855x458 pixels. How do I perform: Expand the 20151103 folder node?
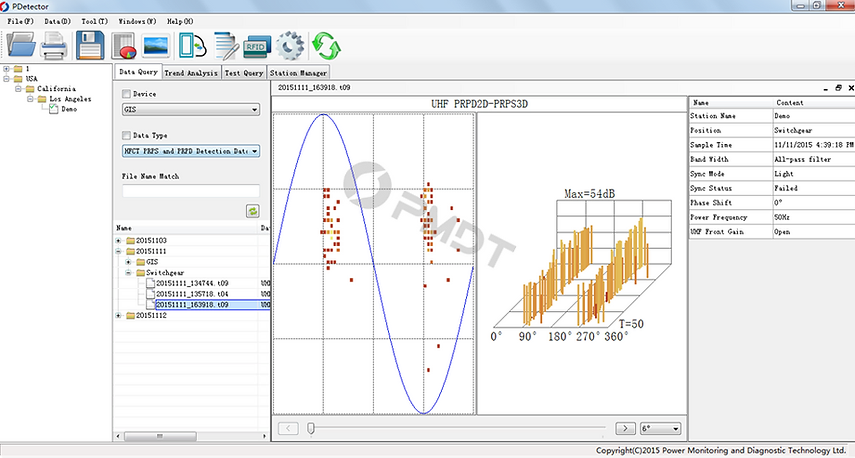120,241
